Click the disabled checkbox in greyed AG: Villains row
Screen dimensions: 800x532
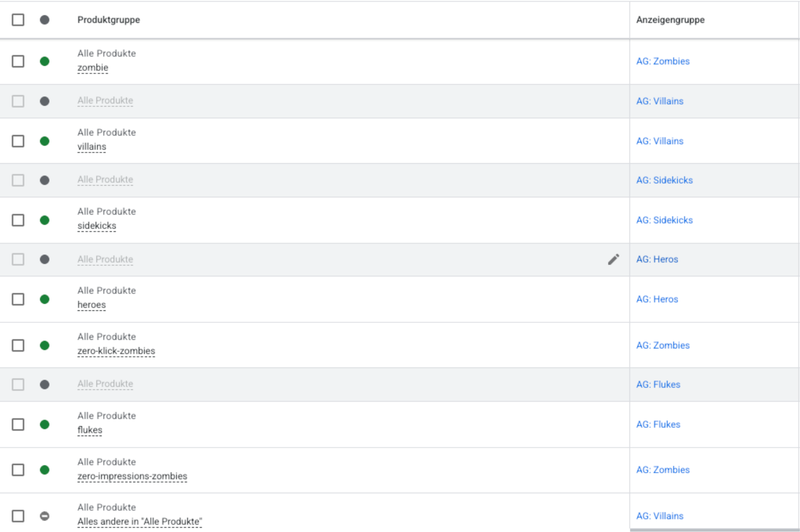(18, 101)
